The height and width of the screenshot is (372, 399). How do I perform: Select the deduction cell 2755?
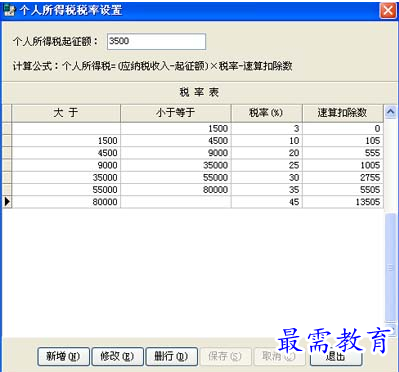coord(343,177)
